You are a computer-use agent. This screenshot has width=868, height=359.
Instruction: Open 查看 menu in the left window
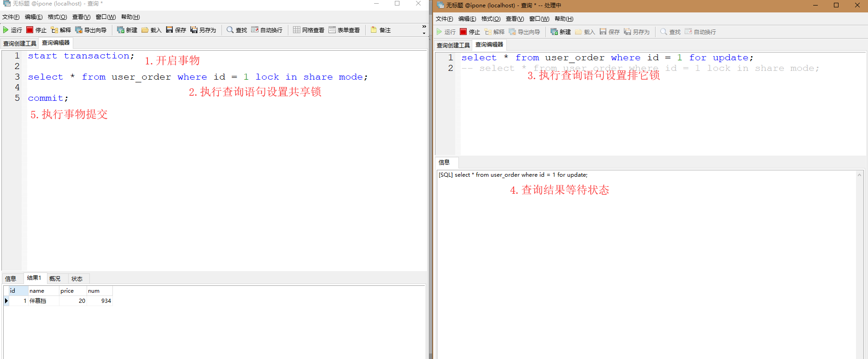(81, 17)
